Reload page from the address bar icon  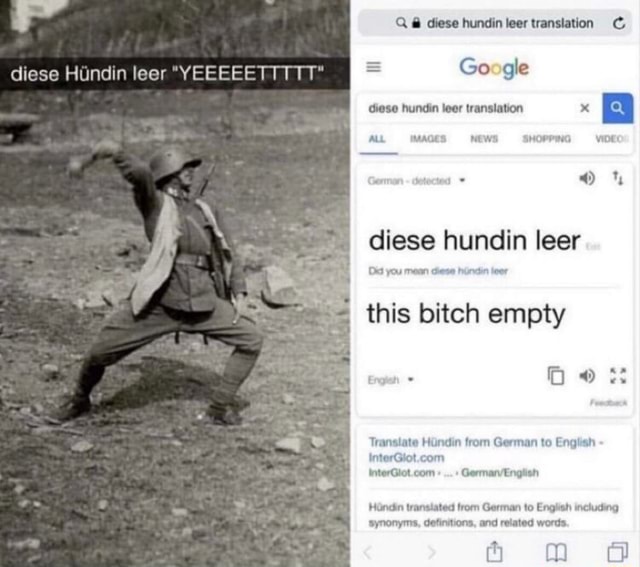click(619, 23)
